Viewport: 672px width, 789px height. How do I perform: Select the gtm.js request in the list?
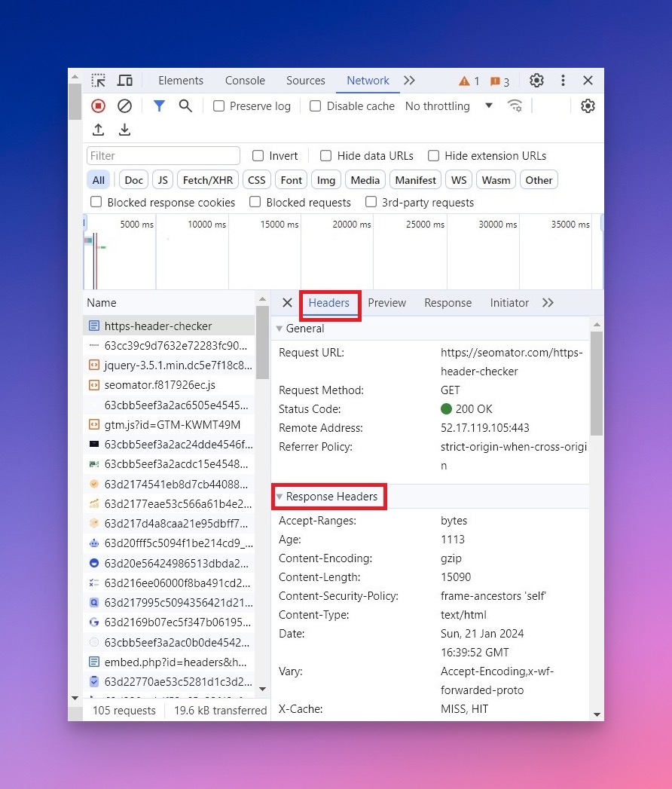[x=169, y=424]
